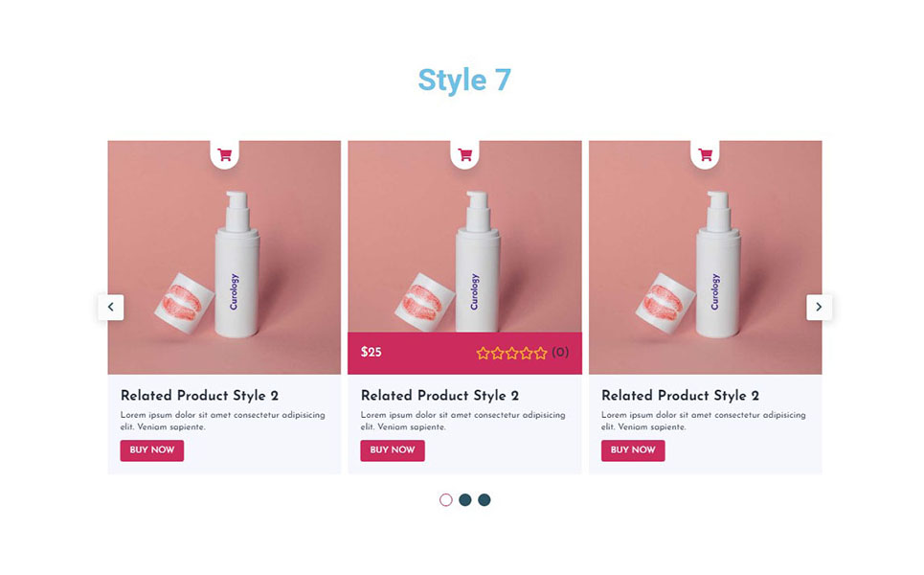Open third Related Product Style 2 title
This screenshot has width=924, height=575.
coord(681,396)
